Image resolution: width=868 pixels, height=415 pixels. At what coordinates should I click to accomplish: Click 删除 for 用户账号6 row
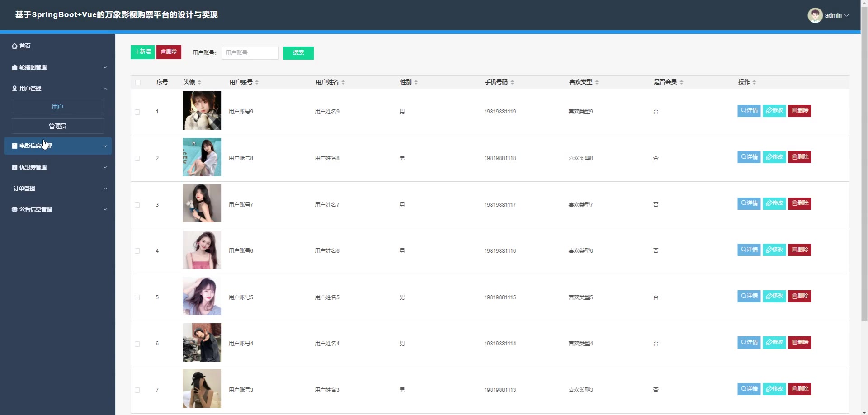[x=800, y=250]
